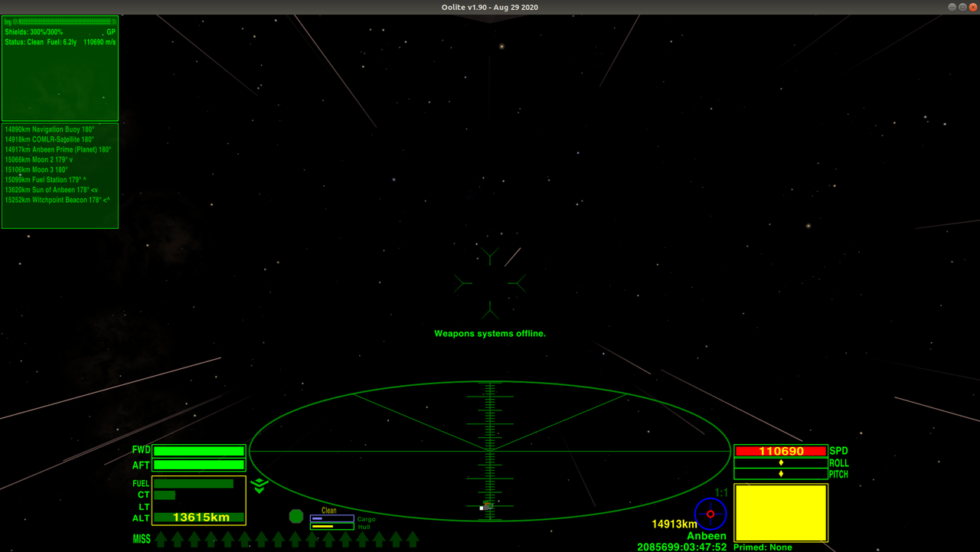
Task: Select the first missile pylon arrow next to MISS
Action: coord(161,539)
